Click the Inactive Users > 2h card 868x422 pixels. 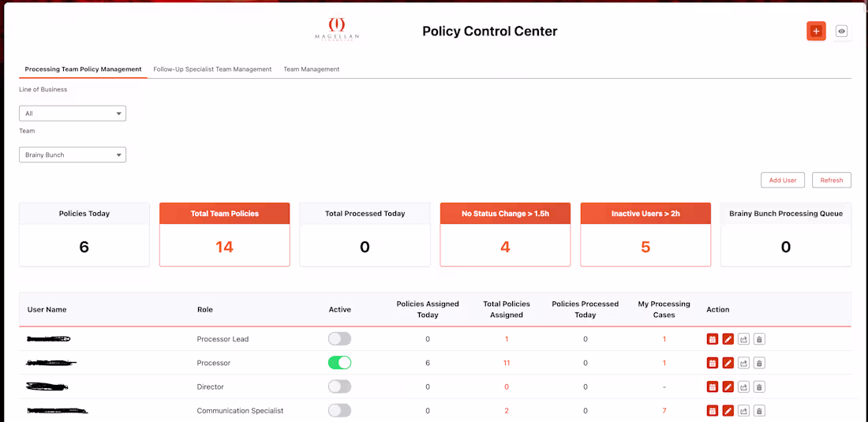pyautogui.click(x=645, y=234)
